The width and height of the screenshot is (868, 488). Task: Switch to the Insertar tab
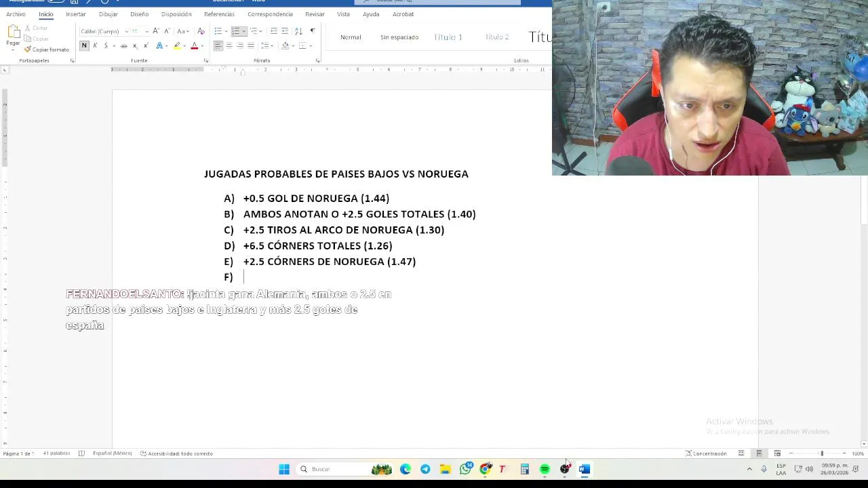pos(76,14)
